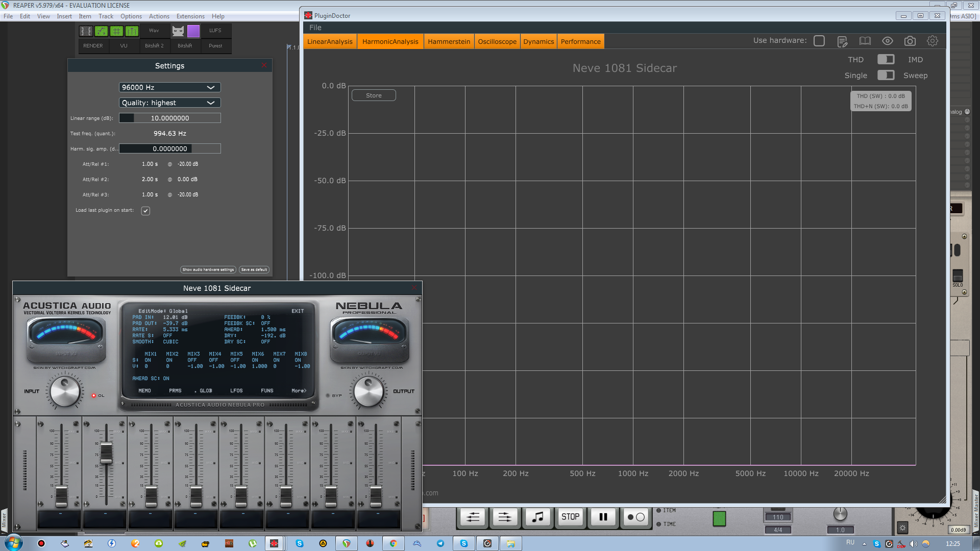
Task: Click the notes edit icon in PluginDoctor toolbar
Action: point(842,41)
